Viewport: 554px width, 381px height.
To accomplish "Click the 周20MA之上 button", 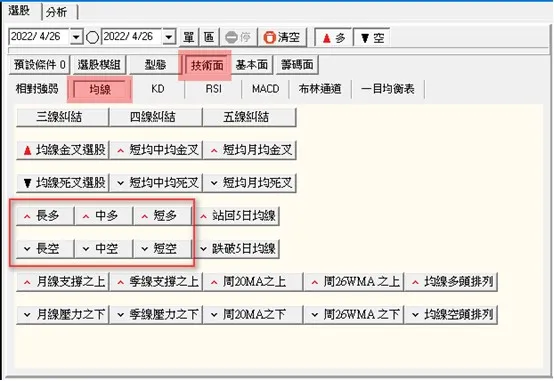I will point(252,282).
